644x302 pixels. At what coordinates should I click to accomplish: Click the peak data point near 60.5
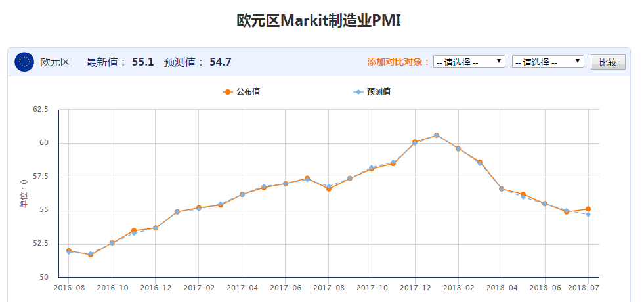pyautogui.click(x=436, y=135)
